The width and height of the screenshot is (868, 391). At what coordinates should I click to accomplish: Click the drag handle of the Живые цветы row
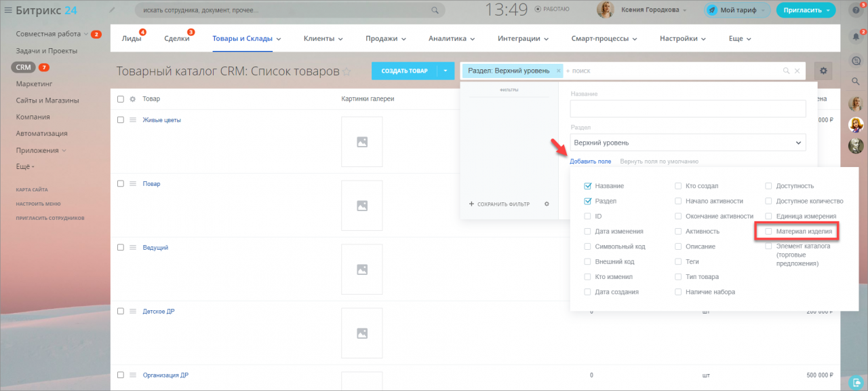133,120
